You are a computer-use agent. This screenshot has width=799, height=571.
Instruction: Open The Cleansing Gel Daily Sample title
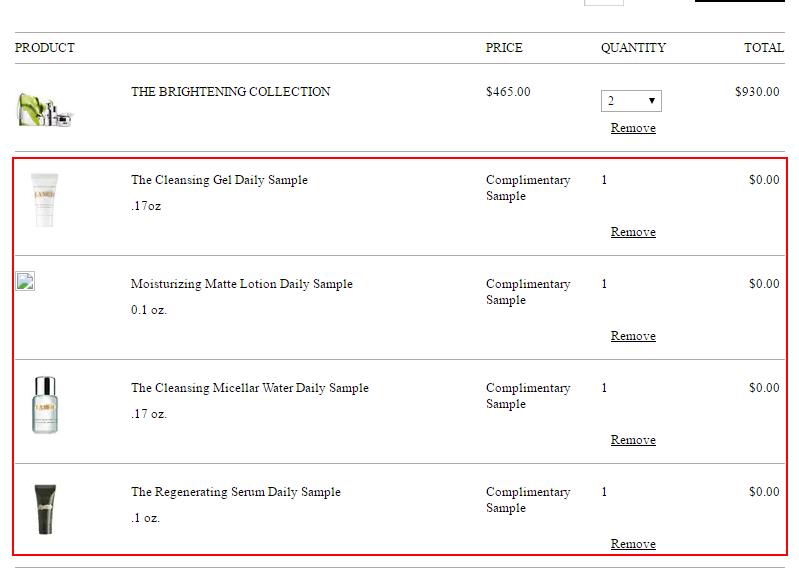[219, 180]
